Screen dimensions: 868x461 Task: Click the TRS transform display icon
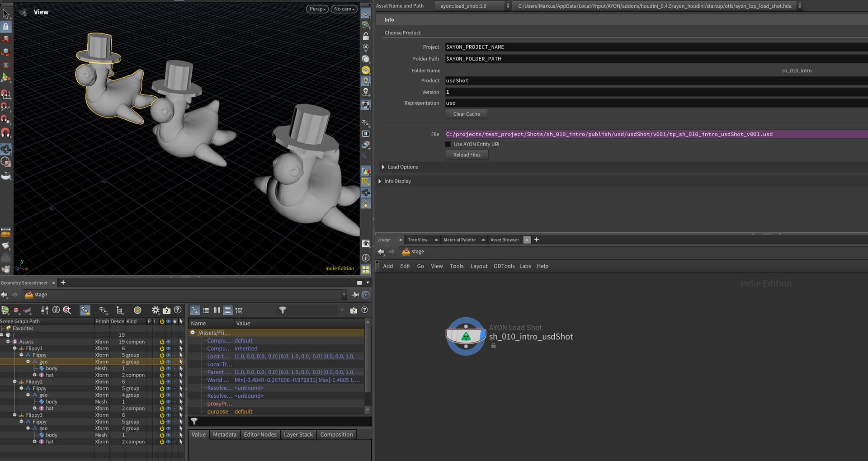(239, 310)
